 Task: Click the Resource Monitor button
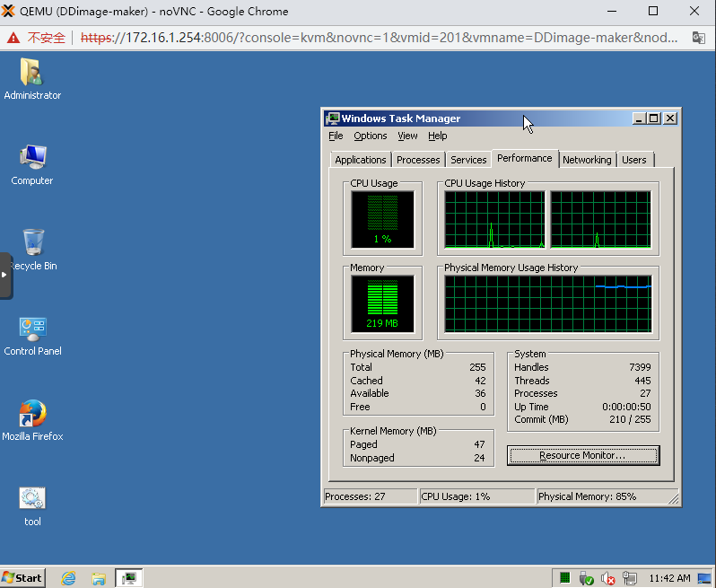click(x=583, y=455)
